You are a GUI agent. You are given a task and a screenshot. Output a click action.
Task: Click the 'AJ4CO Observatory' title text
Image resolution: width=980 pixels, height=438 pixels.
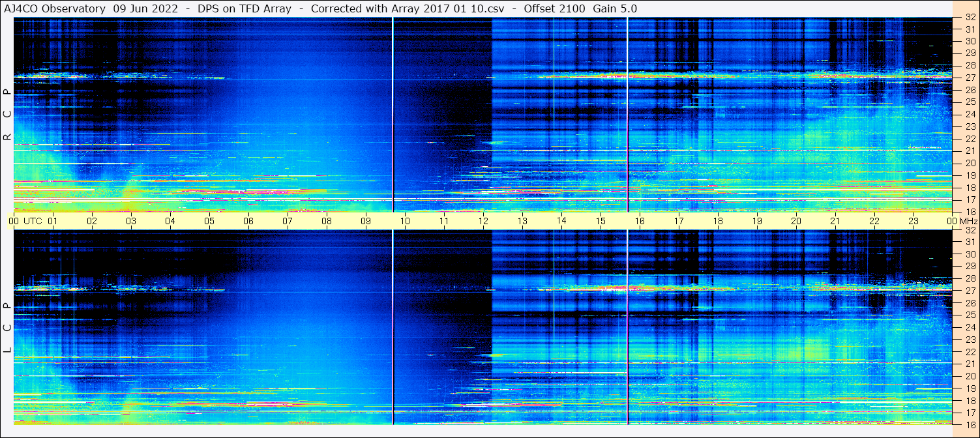(55, 9)
